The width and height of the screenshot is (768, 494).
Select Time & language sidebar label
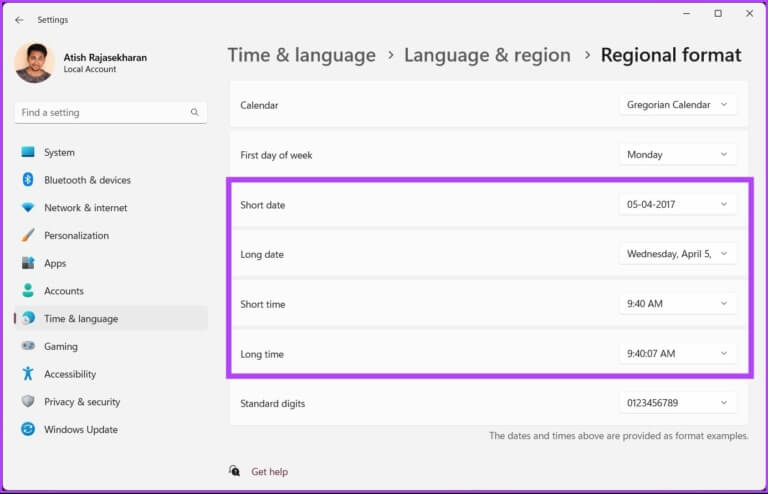click(81, 319)
